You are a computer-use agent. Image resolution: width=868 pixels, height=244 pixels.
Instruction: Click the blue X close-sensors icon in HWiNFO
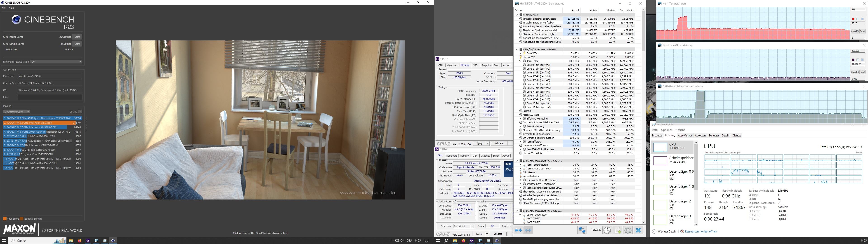(x=638, y=230)
